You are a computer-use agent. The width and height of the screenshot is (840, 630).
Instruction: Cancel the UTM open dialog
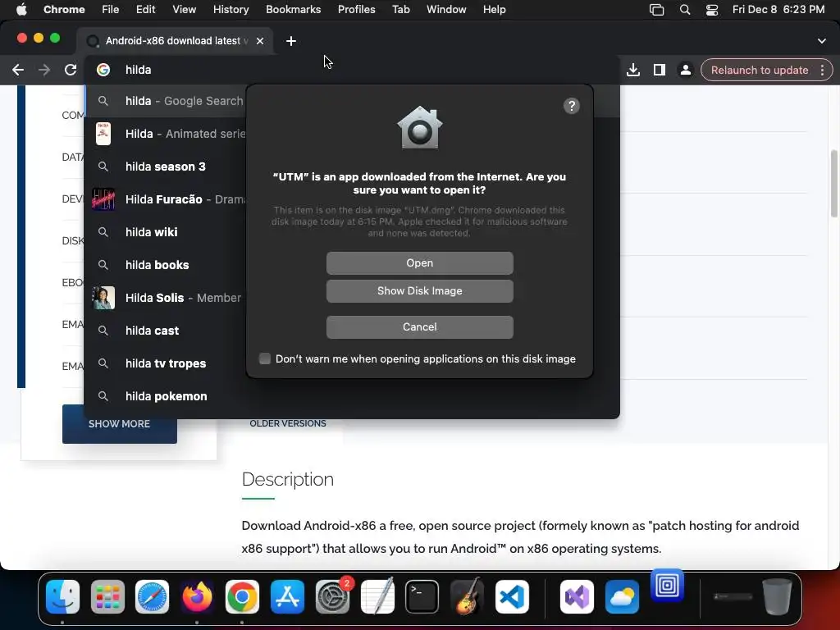coord(419,326)
